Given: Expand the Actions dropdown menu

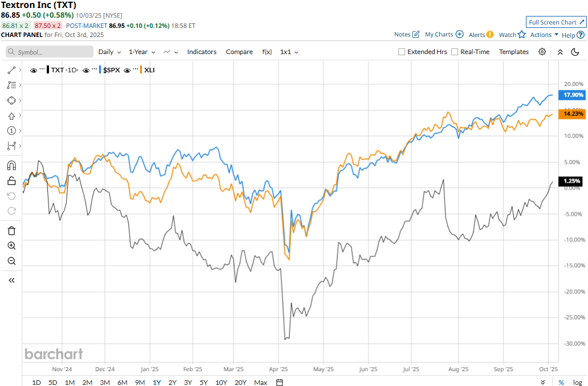Looking at the screenshot, I should (x=544, y=35).
